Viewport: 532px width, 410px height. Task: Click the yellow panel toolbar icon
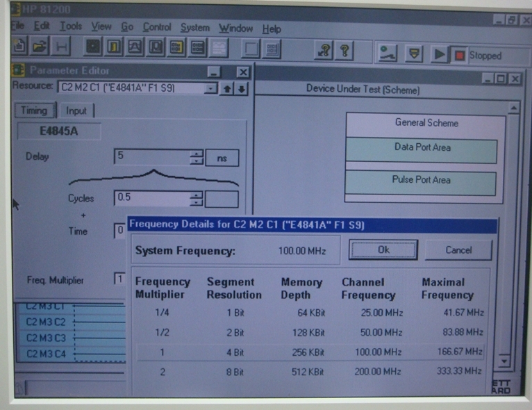point(114,47)
